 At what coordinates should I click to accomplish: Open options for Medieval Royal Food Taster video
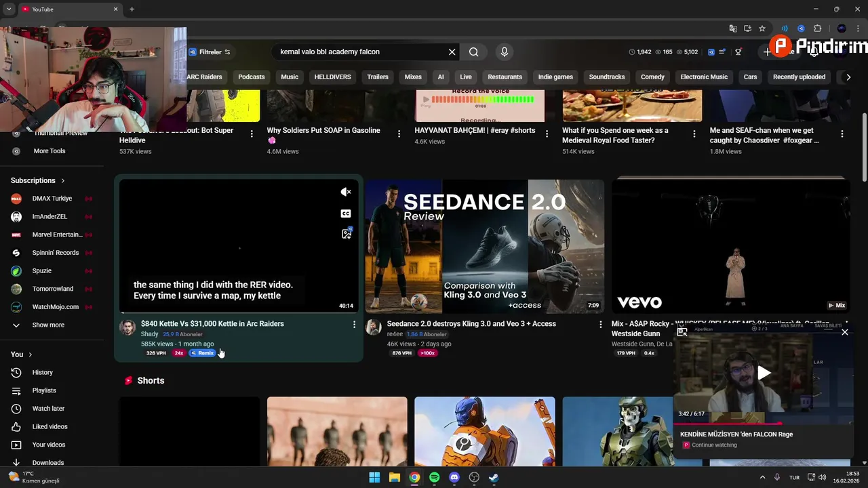694,134
